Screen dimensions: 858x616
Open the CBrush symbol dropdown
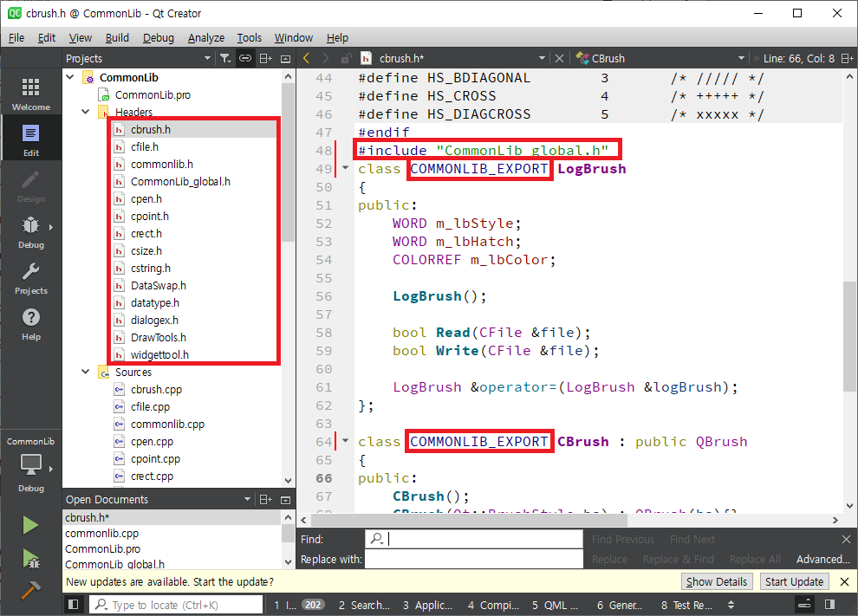741,58
